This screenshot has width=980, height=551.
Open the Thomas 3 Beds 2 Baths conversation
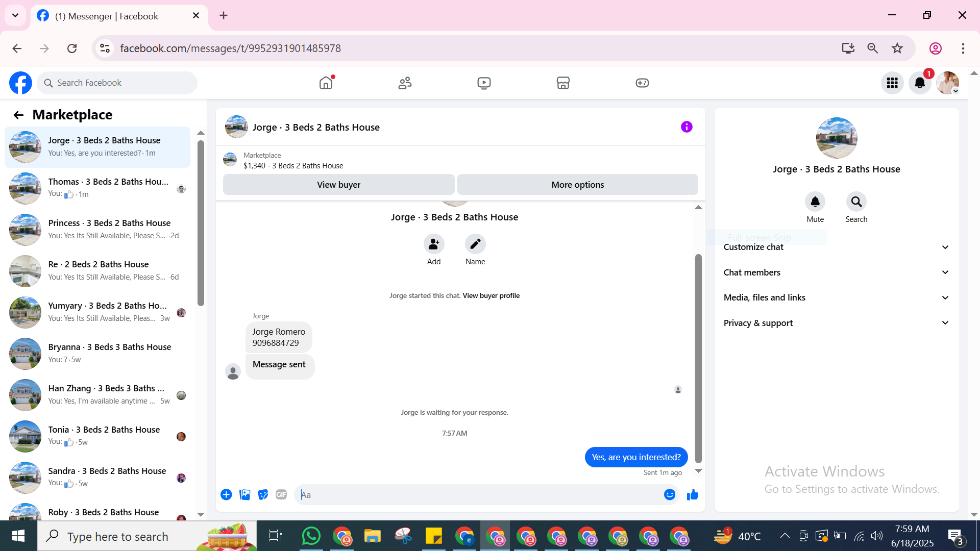(97, 188)
